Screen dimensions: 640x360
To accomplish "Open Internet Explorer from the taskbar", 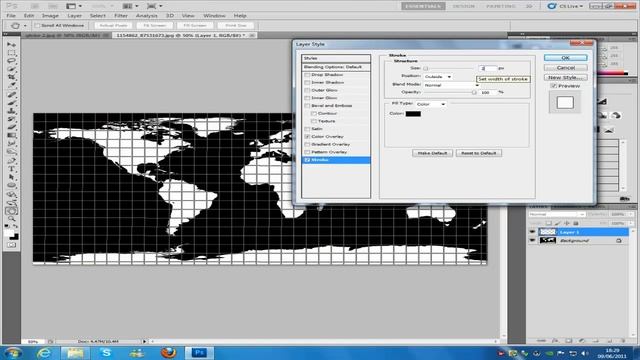I will click(x=43, y=352).
